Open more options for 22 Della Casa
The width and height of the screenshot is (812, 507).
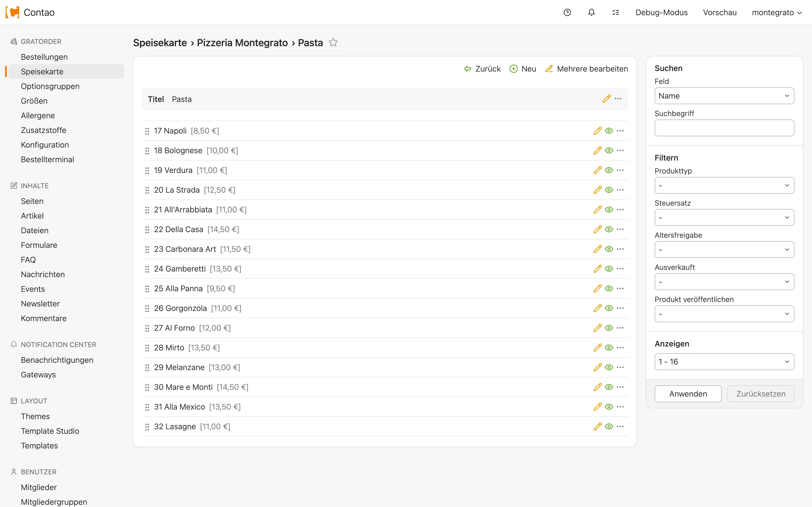(620, 229)
